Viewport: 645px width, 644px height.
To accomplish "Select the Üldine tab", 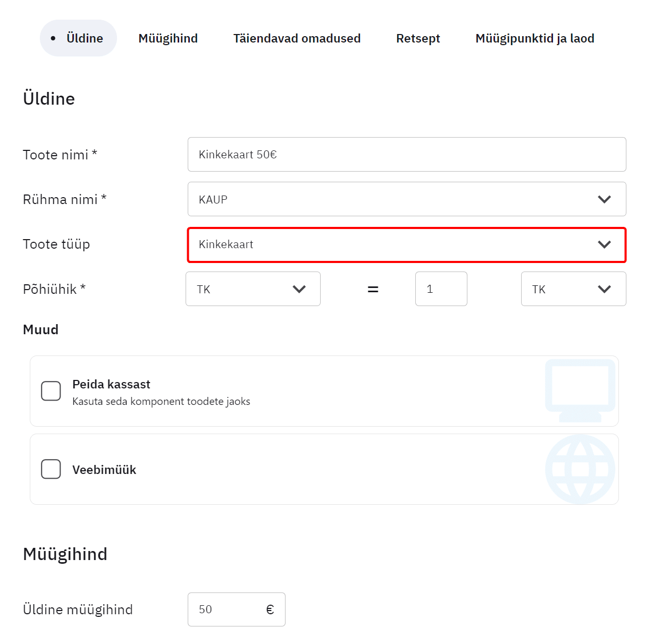I will tap(79, 38).
